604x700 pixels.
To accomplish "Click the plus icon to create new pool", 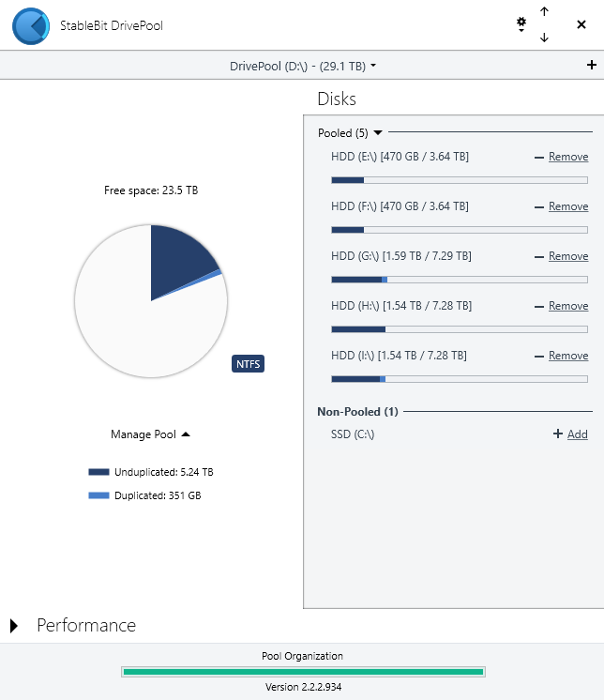I will (x=592, y=65).
